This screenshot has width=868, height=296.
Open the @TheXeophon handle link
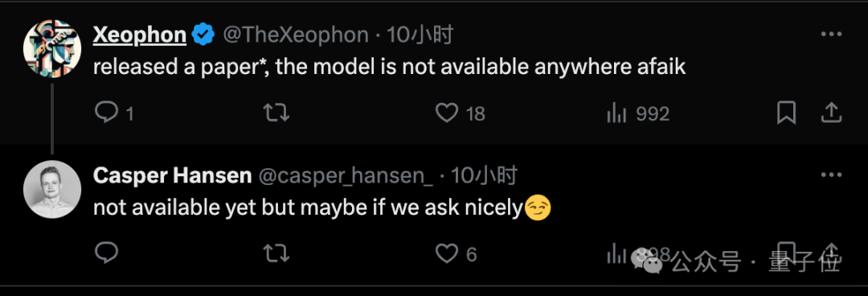(x=296, y=35)
